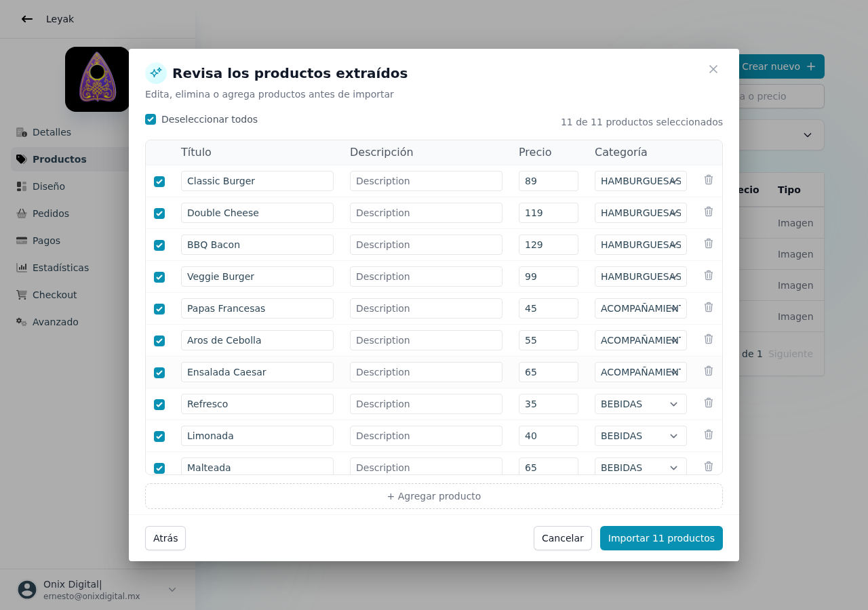
Task: Click the Pedidos sidebar icon
Action: coord(21,213)
